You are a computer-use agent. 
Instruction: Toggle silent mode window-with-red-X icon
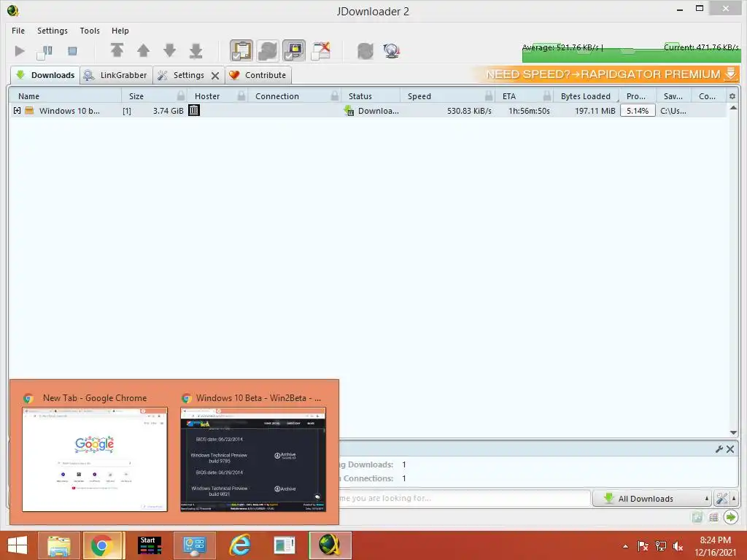tap(321, 50)
